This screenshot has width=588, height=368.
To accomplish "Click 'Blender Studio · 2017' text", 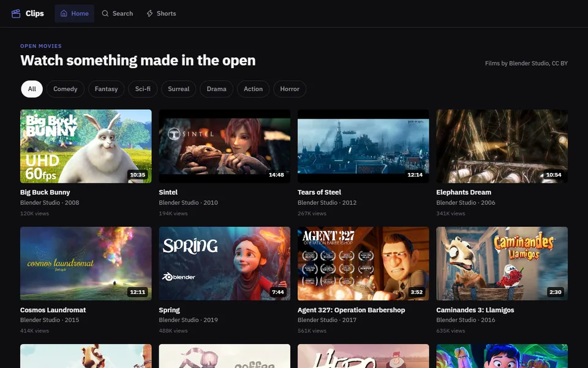I will pos(327,320).
